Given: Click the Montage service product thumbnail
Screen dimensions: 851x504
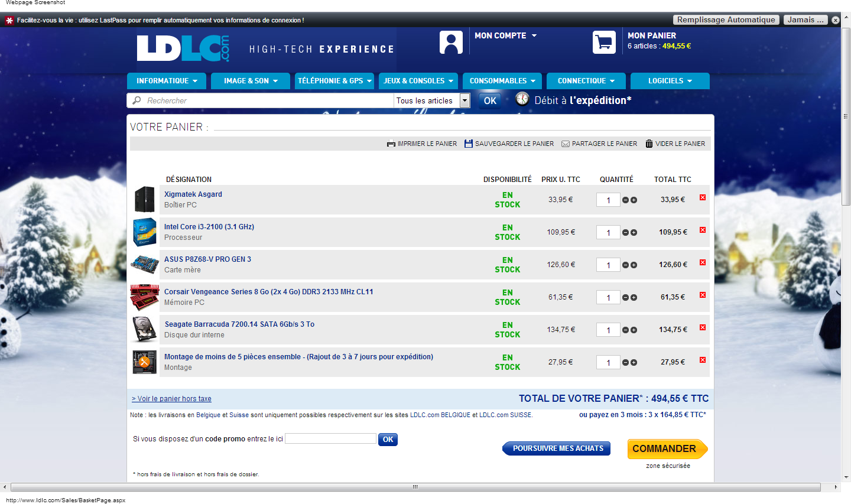Looking at the screenshot, I should click(x=144, y=362).
